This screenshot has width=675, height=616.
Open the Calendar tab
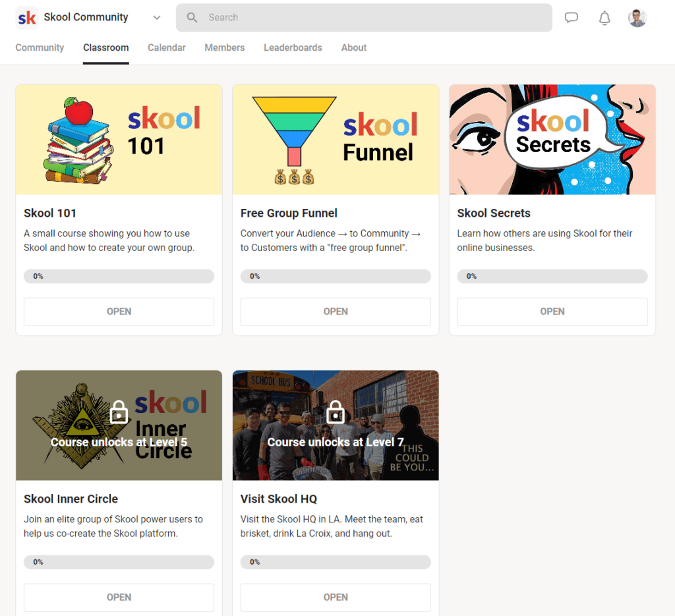pos(166,47)
